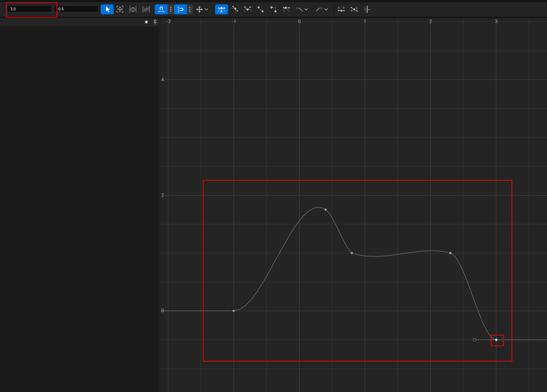Click the key time field showing 3.0
Screen dimensions: 547x392
(x=29, y=9)
